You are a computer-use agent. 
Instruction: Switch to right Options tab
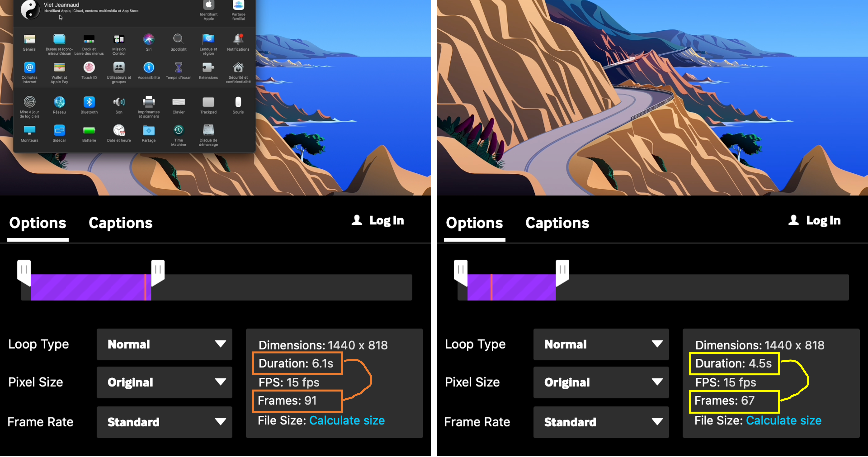tap(474, 223)
